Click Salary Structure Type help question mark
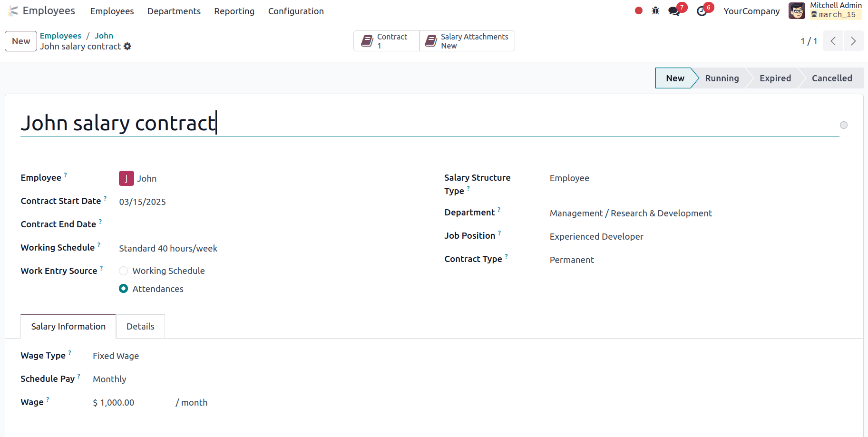Screen dimensions: 868x437 coord(468,188)
